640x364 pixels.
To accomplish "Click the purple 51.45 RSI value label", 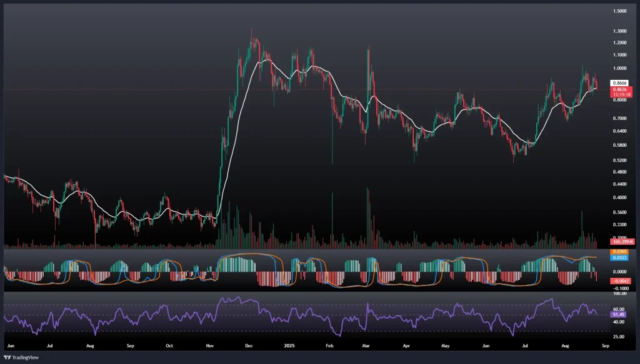I will click(x=619, y=315).
